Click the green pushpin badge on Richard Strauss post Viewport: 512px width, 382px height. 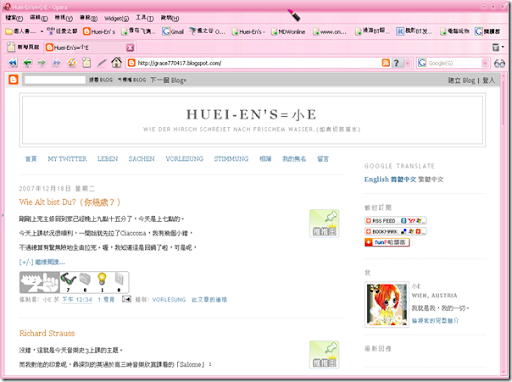coord(324,354)
